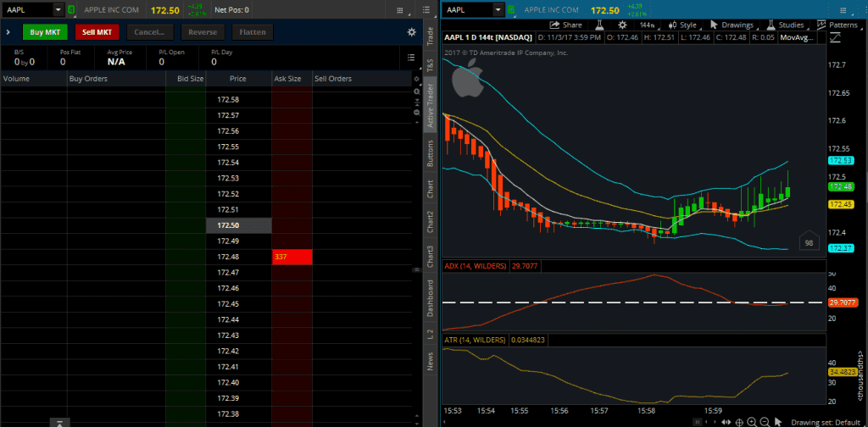Click the left AAPL symbol input field
This screenshot has height=427, width=868.
pyautogui.click(x=28, y=9)
